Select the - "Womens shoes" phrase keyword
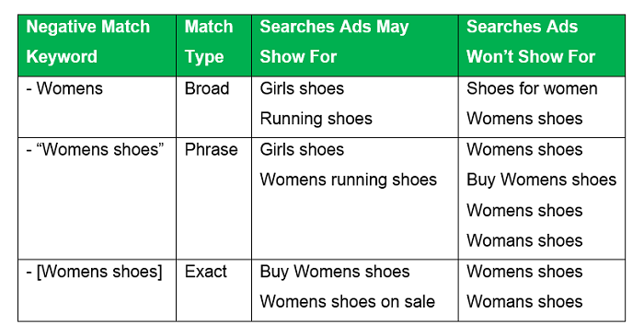This screenshot has width=644, height=336. pyautogui.click(x=95, y=149)
